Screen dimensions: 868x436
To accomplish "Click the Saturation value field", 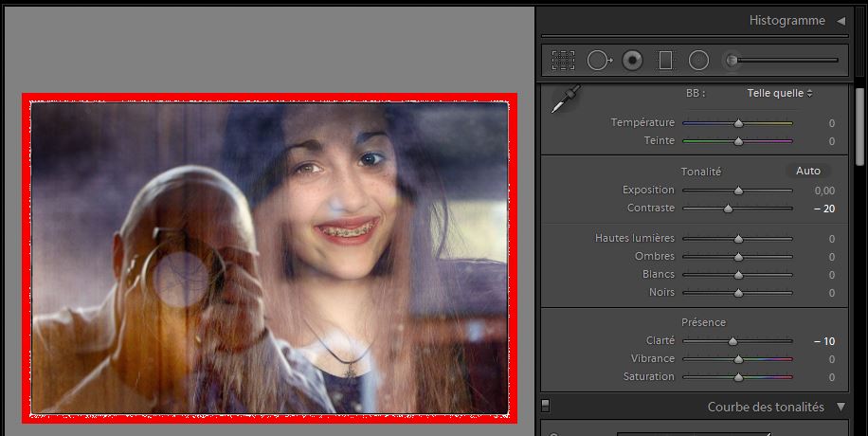I will (830, 377).
